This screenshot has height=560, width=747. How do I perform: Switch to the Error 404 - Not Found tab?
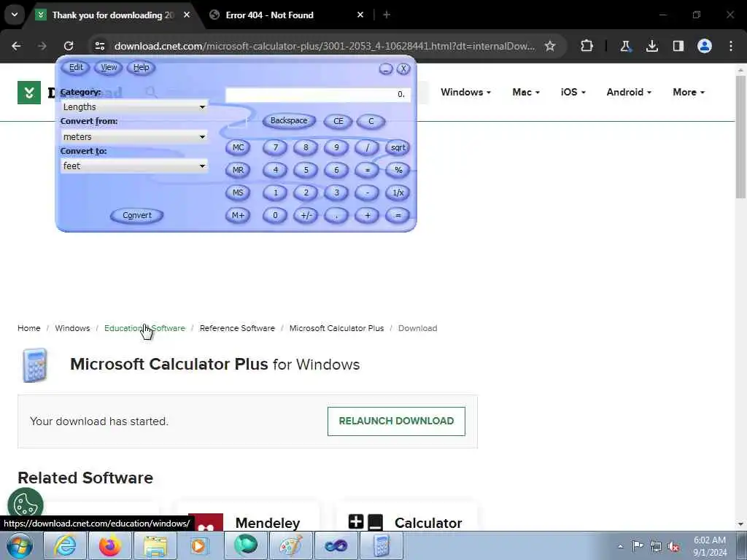[x=287, y=15]
